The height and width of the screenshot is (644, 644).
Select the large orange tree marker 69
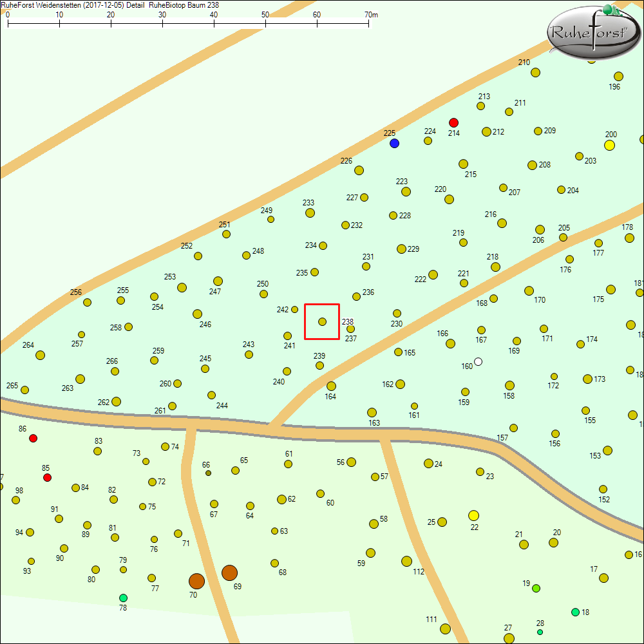point(229,573)
